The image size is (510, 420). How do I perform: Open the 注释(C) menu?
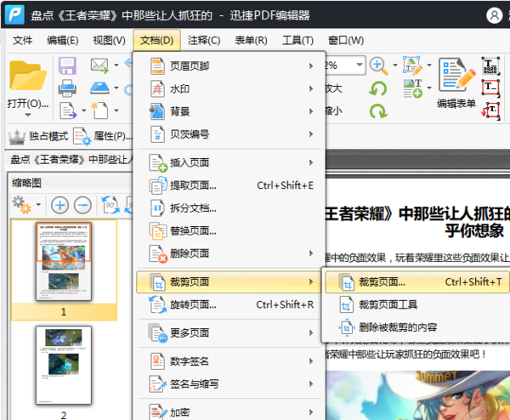204,40
